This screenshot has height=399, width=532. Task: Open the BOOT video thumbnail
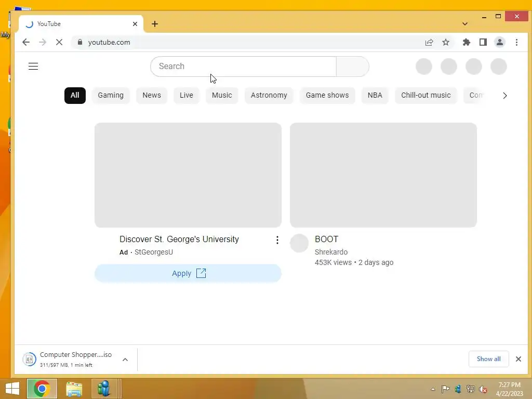pos(383,175)
